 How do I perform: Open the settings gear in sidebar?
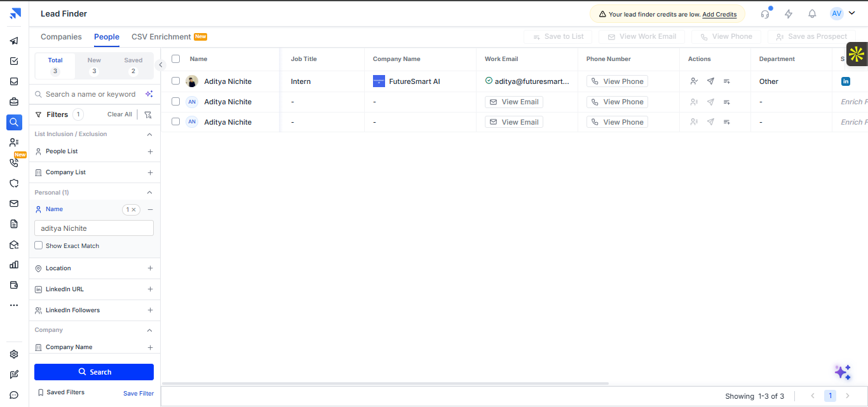pos(14,354)
